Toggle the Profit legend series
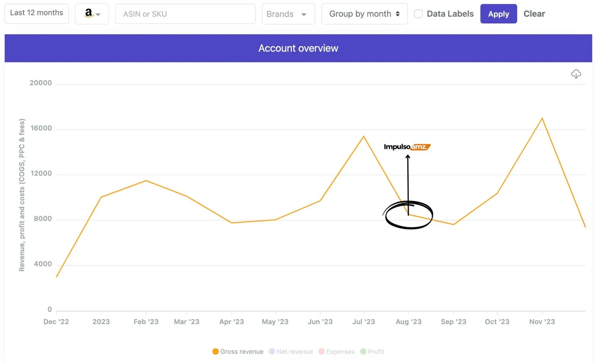 (x=372, y=351)
